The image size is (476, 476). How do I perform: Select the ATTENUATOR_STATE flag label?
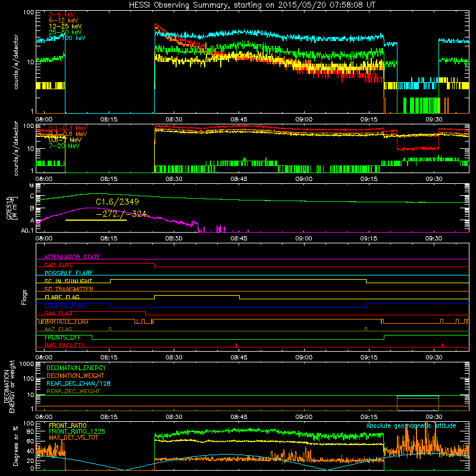72,257
